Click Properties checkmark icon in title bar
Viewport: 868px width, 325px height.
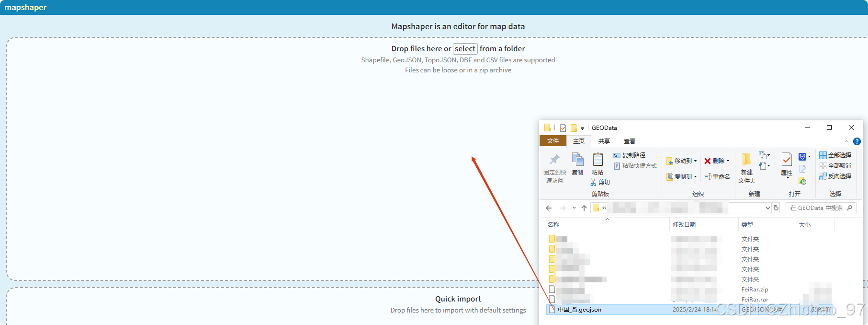point(563,128)
